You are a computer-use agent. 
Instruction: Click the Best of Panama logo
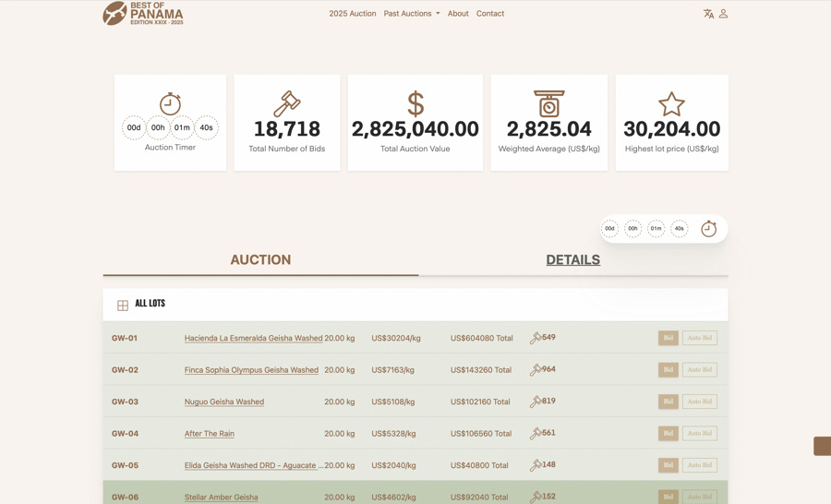click(143, 14)
